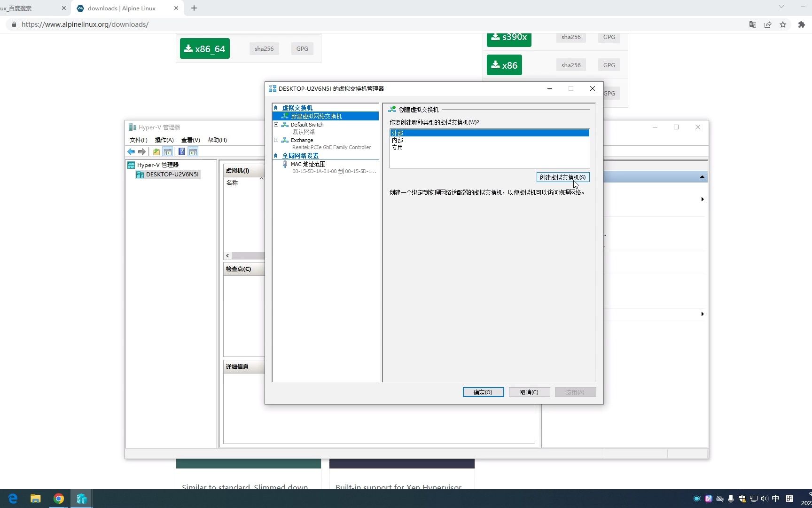Open the Hyper-V toolbar help icon
Viewport: 812px width, 508px height.
click(181, 152)
